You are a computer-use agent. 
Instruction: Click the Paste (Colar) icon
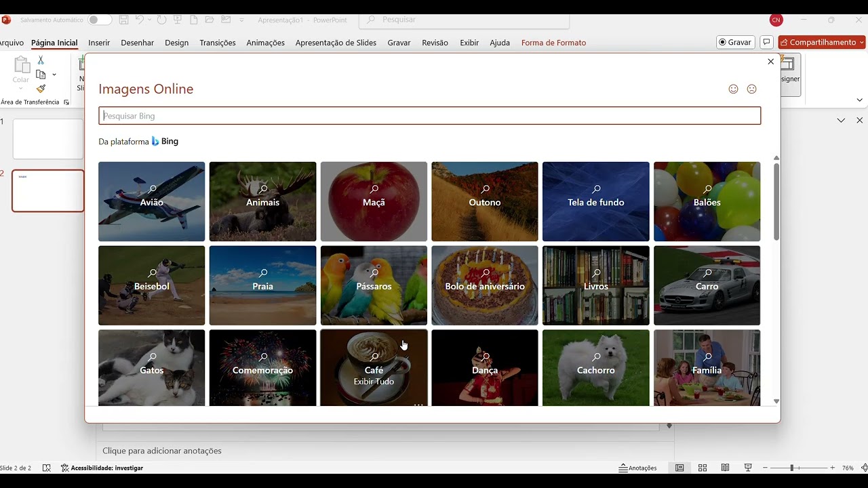pos(22,66)
